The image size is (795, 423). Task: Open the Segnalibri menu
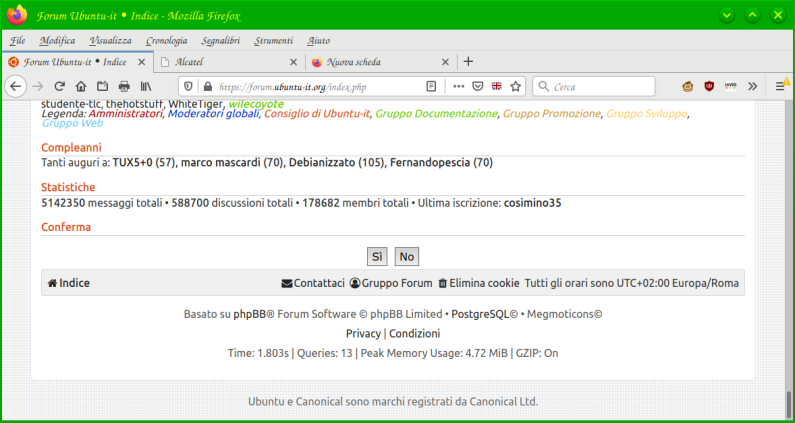221,41
